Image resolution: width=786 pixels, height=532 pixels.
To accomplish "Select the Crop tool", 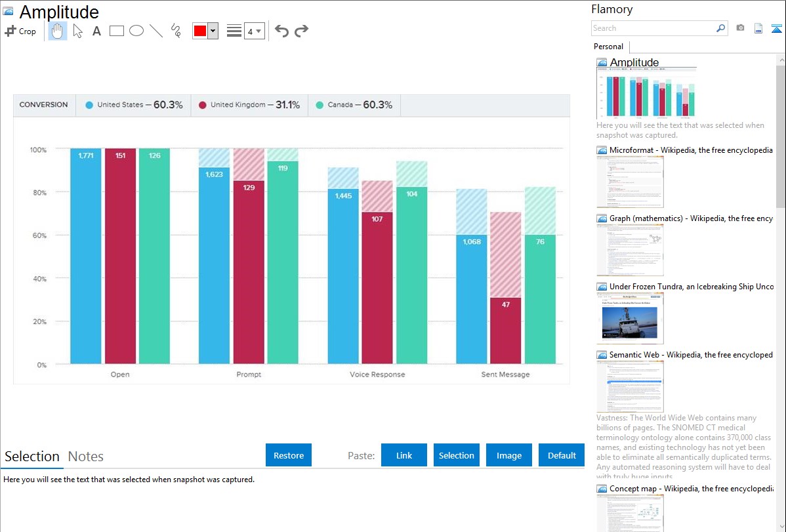I will click(20, 31).
